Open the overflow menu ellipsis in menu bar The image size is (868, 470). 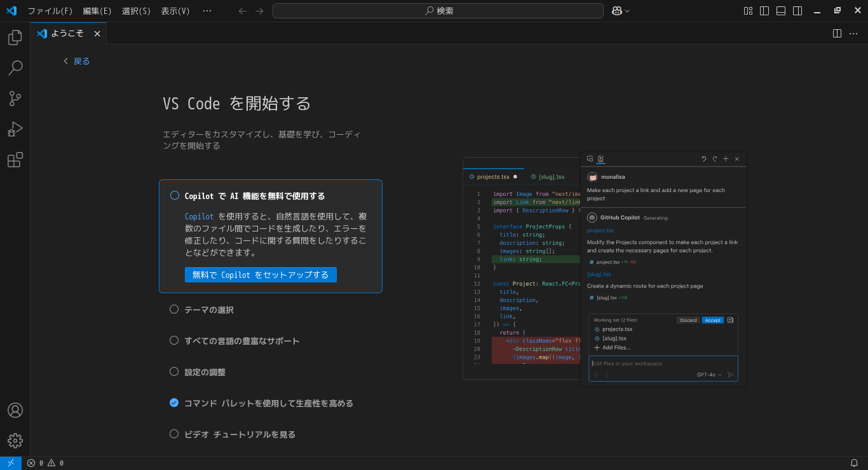click(207, 11)
